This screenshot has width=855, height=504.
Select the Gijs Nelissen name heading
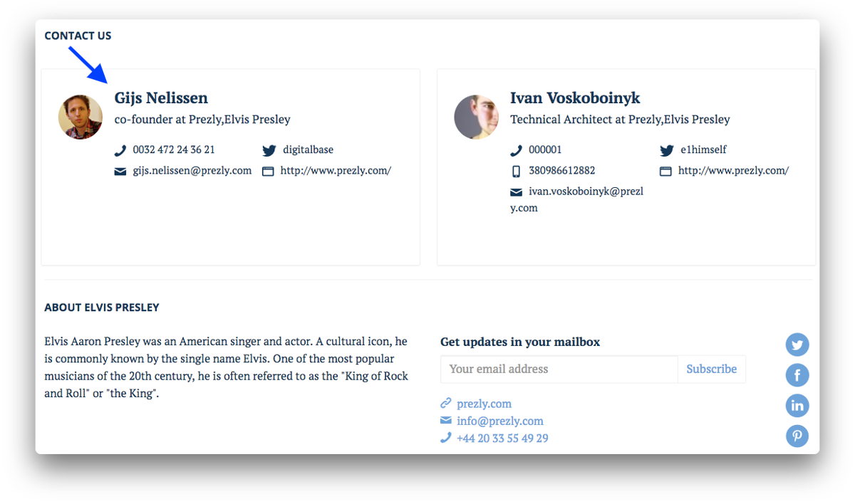click(161, 98)
